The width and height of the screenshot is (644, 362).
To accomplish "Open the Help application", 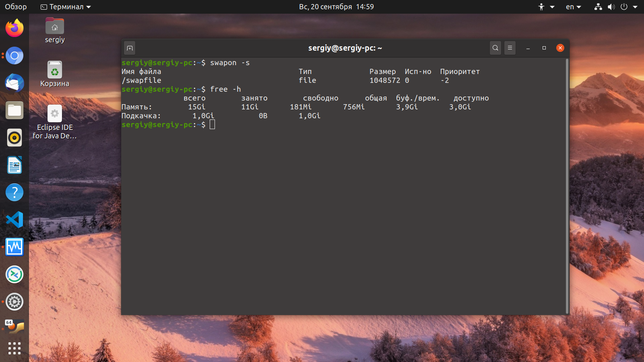I will point(14,192).
